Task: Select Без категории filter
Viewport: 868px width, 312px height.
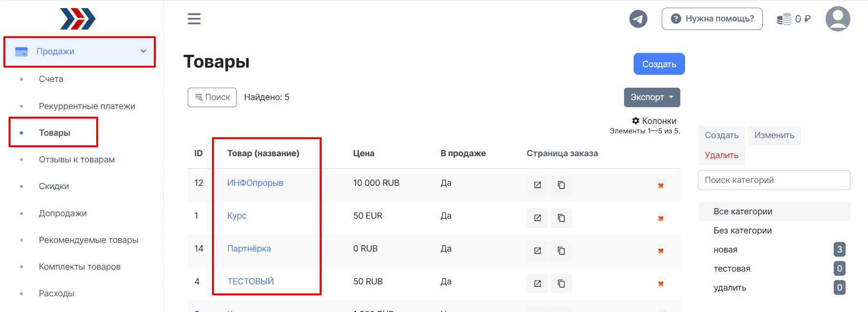Action: (742, 231)
